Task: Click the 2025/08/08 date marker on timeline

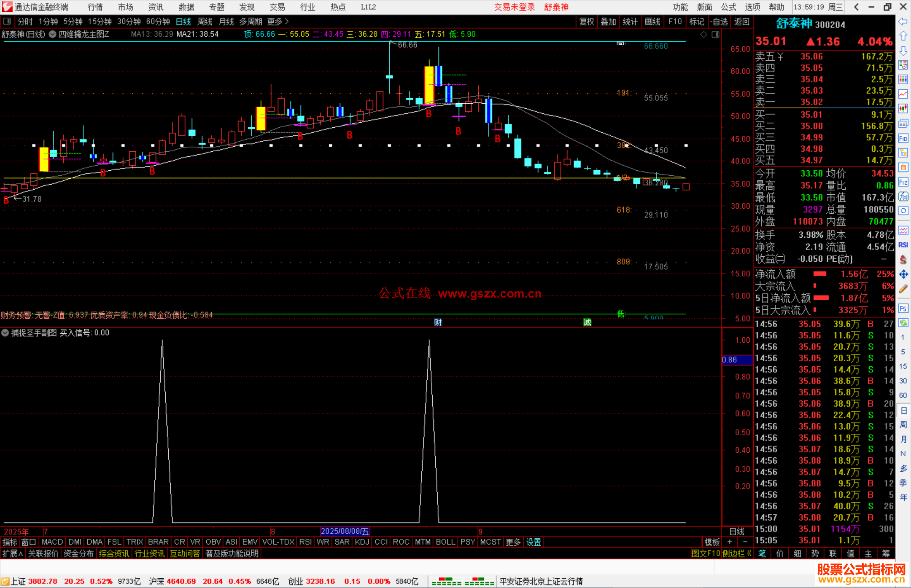Action: pos(345,532)
